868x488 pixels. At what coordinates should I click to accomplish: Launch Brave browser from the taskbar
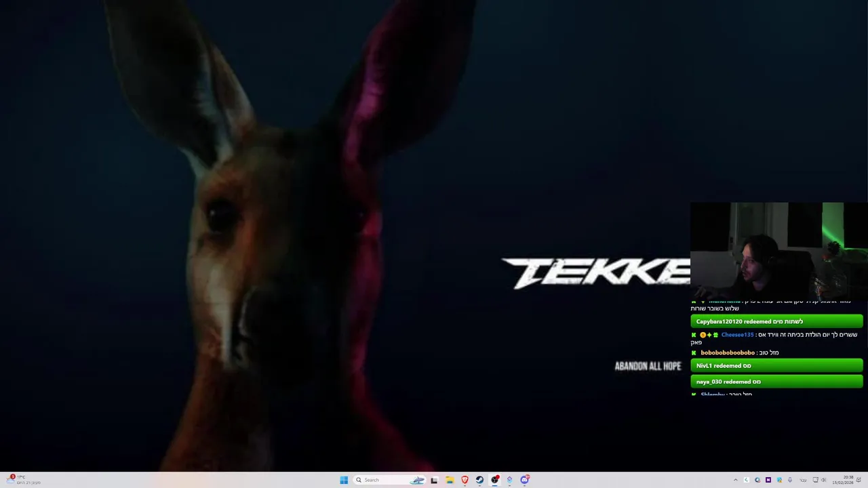(465, 480)
